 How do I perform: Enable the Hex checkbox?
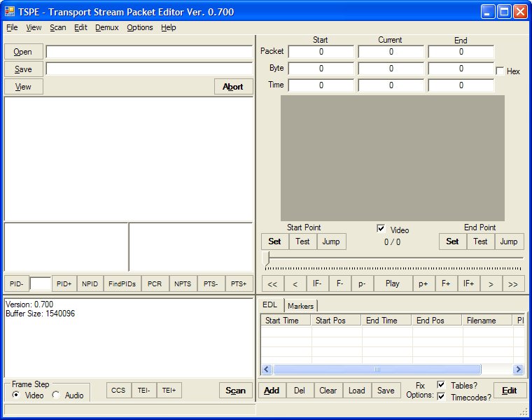pyautogui.click(x=499, y=71)
